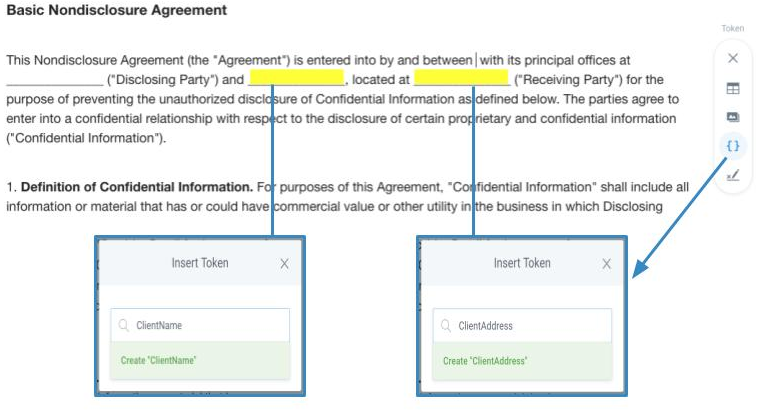Screen dimensions: 759x414
Task: Select the signature pen icon in the side toolbar
Action: click(x=733, y=175)
